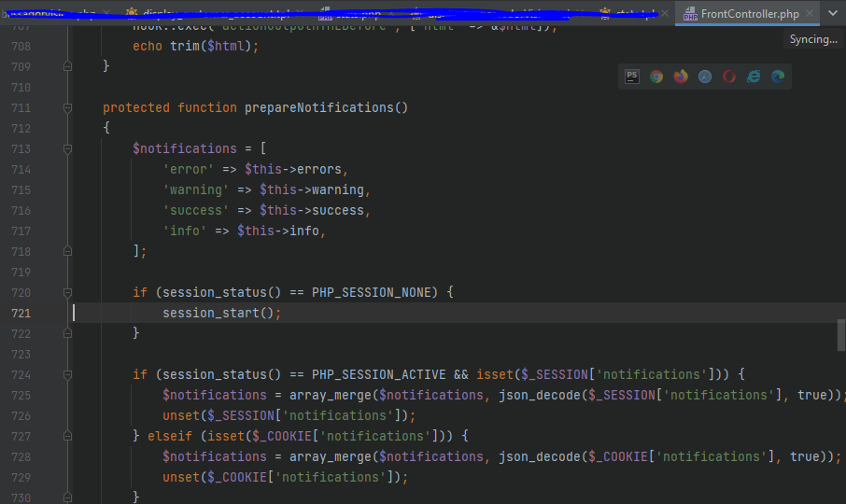The image size is (846, 504).
Task: Click 'echo' keyword on line 708
Action: [x=148, y=47]
